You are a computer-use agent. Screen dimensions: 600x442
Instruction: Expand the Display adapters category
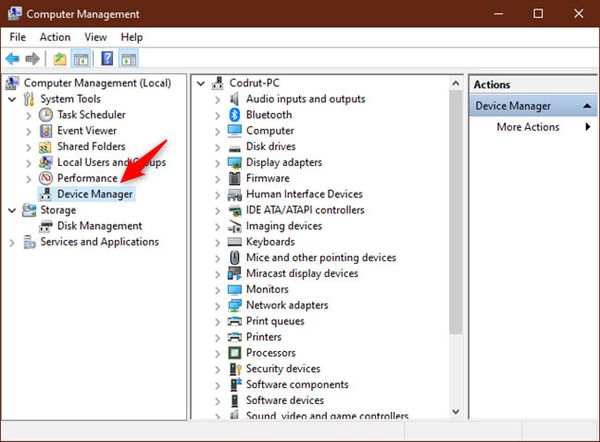point(217,162)
